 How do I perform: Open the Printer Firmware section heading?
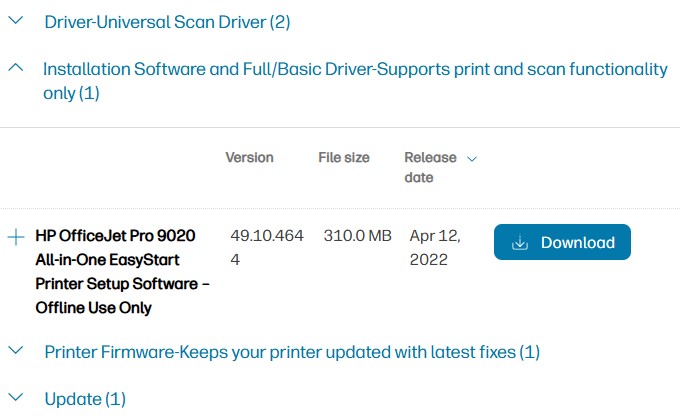tap(292, 352)
